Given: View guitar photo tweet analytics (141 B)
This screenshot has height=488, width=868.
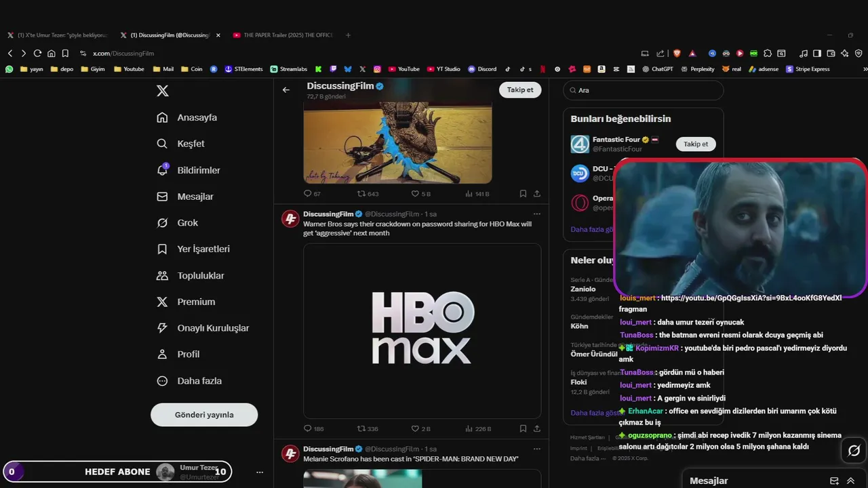Looking at the screenshot, I should 477,194.
